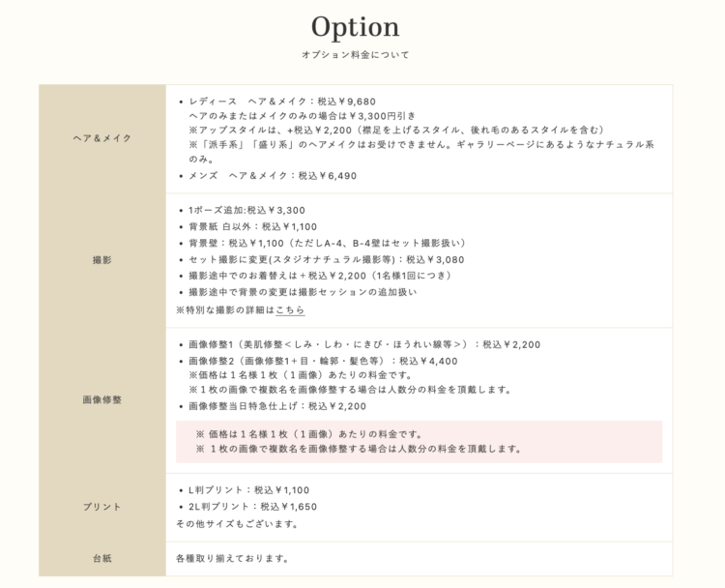Select the 背景の変更 追加扱い item
725x588 pixels.
tap(303, 292)
